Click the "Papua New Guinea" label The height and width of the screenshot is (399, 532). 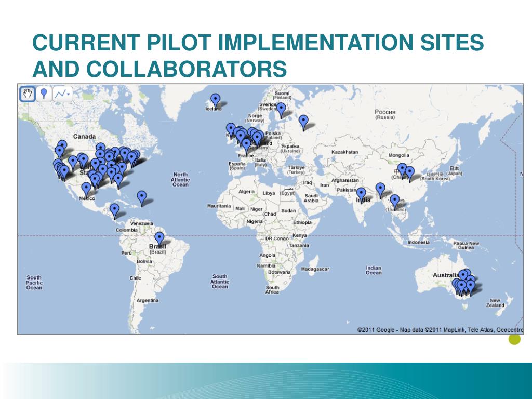click(466, 245)
